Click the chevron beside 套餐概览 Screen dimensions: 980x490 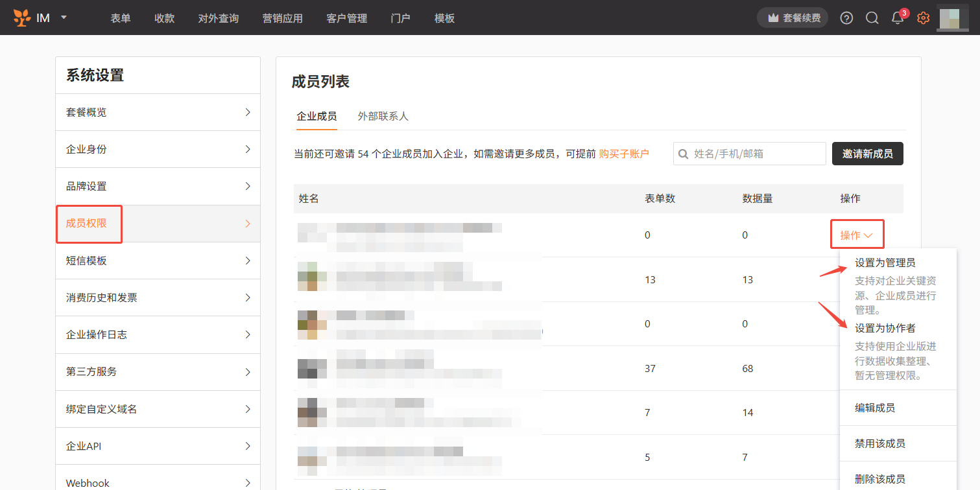[248, 112]
